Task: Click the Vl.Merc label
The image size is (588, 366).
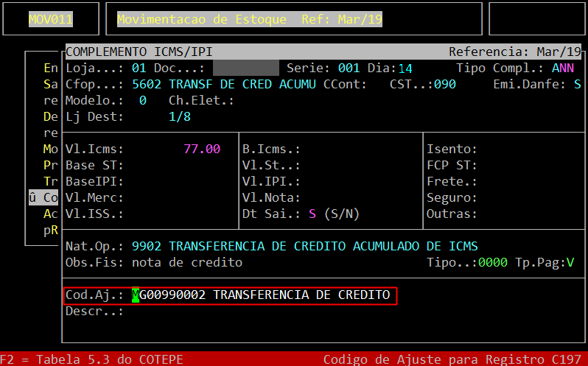Action: 94,197
